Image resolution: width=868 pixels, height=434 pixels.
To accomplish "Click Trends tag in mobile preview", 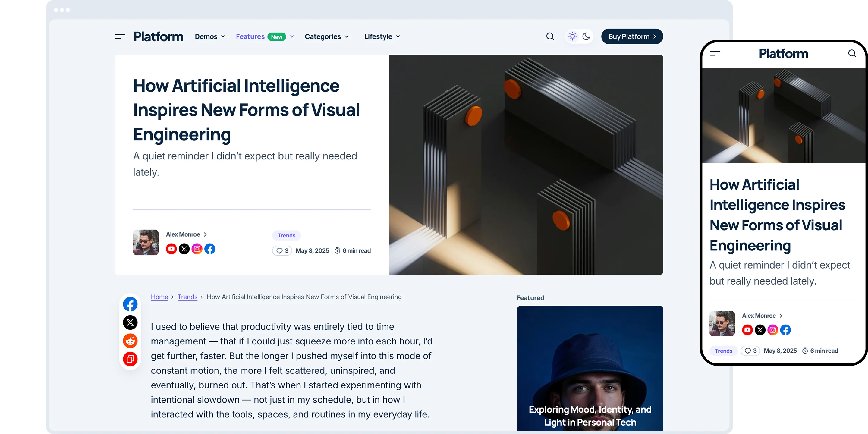I will 723,351.
